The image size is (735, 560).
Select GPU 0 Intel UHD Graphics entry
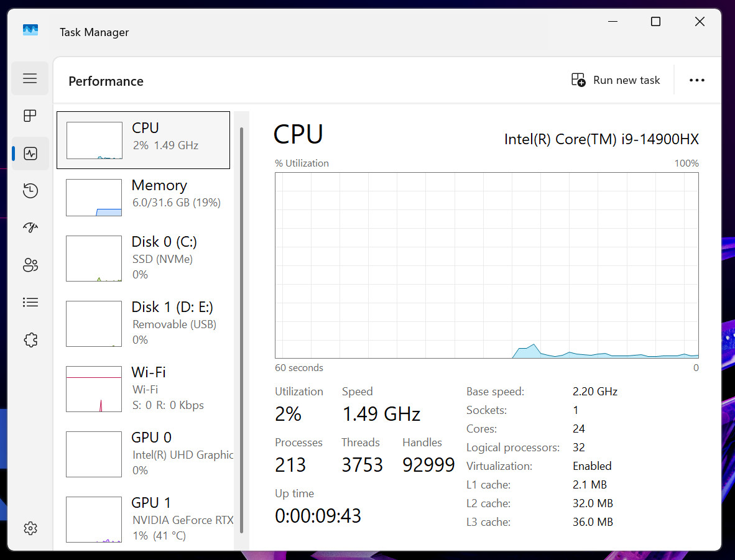coord(143,454)
